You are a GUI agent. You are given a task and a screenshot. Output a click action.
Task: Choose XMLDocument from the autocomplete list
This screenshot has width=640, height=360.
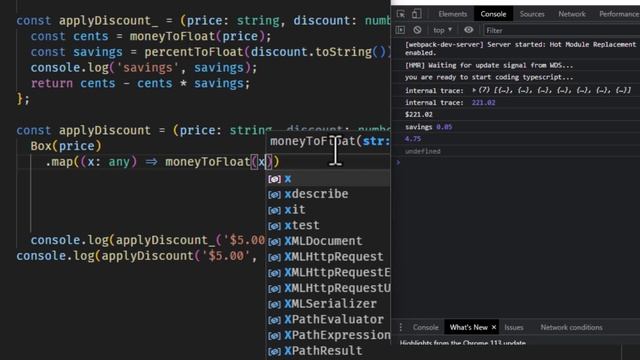328,241
